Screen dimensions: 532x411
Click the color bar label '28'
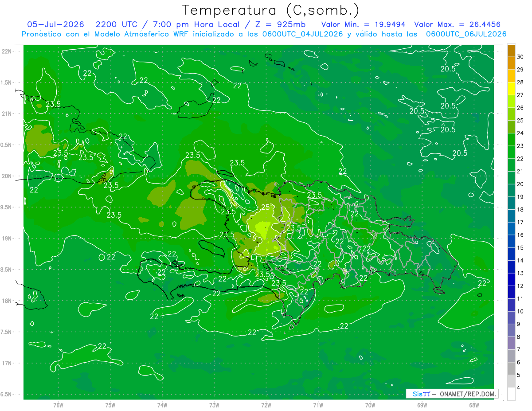click(520, 82)
